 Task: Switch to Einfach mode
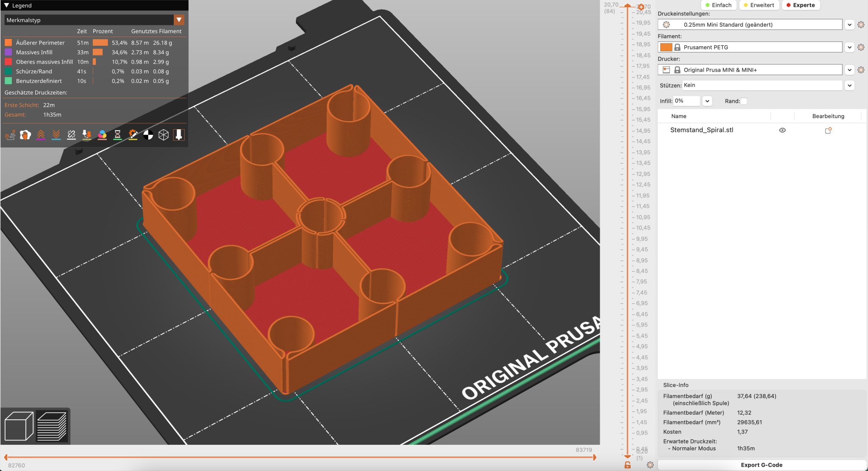click(x=718, y=5)
